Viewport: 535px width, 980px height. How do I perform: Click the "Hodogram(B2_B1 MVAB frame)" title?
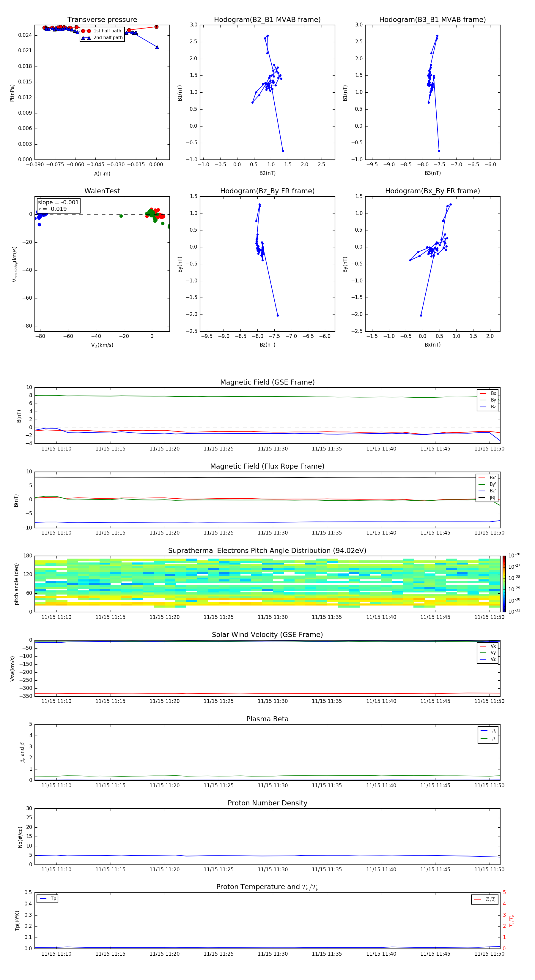pyautogui.click(x=267, y=19)
